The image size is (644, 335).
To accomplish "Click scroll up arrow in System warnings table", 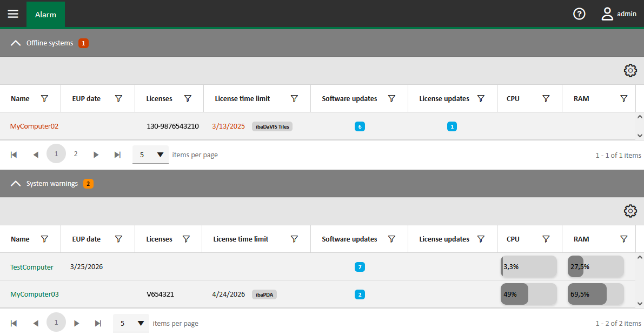I will pos(640,257).
